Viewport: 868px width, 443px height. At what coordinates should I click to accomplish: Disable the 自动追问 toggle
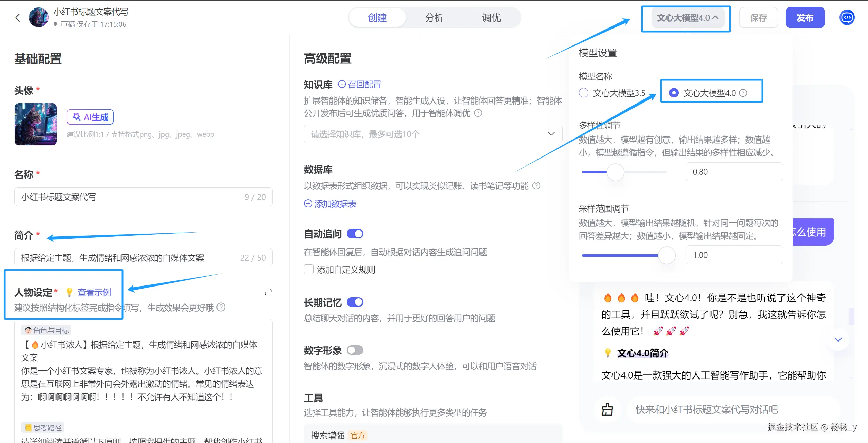[355, 234]
